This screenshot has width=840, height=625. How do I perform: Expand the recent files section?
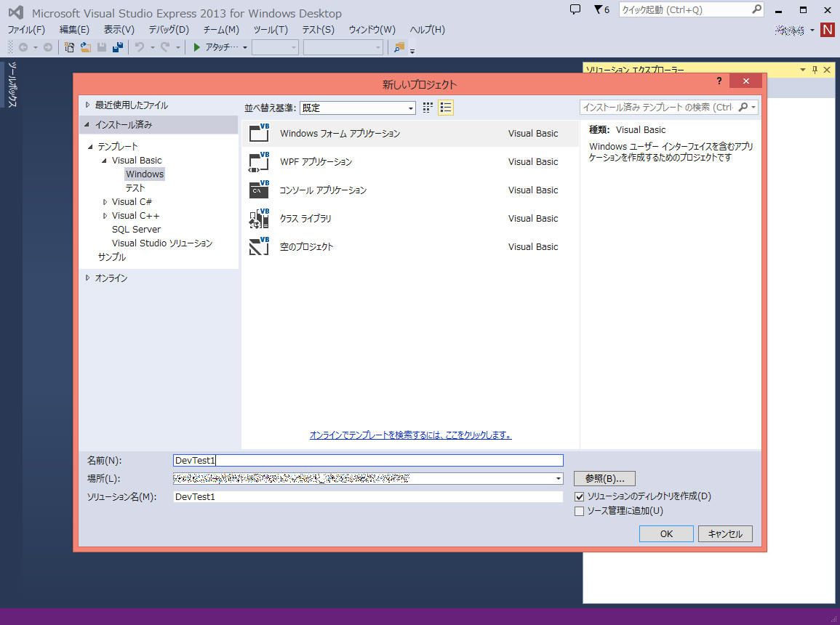(87, 105)
